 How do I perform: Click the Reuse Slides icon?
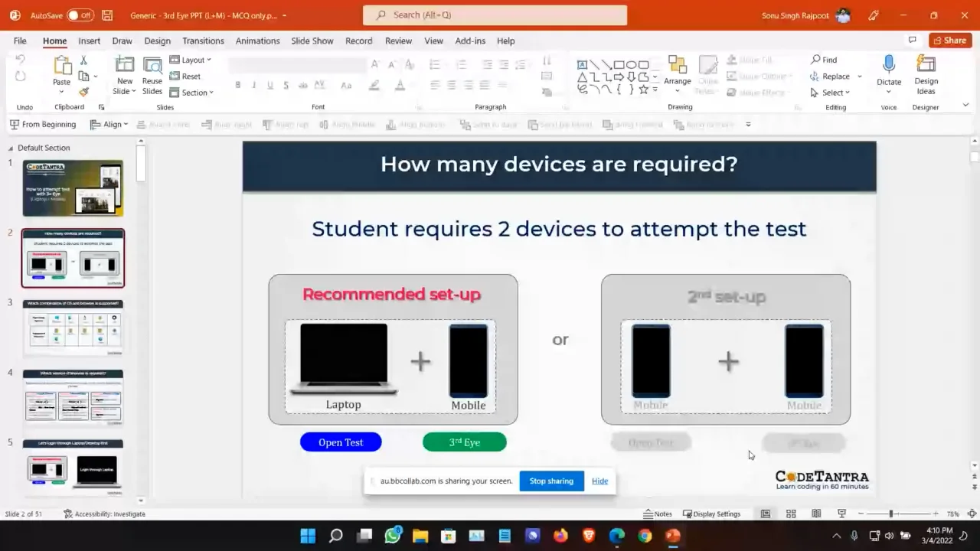(152, 67)
